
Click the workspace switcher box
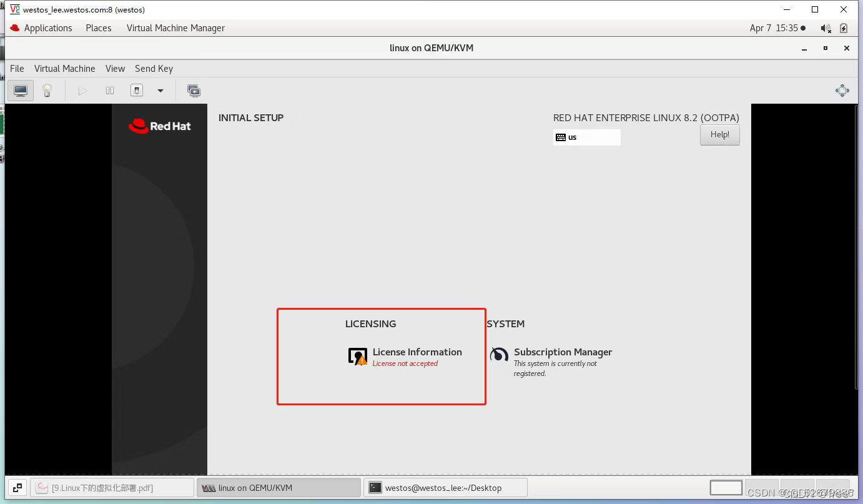coord(726,488)
